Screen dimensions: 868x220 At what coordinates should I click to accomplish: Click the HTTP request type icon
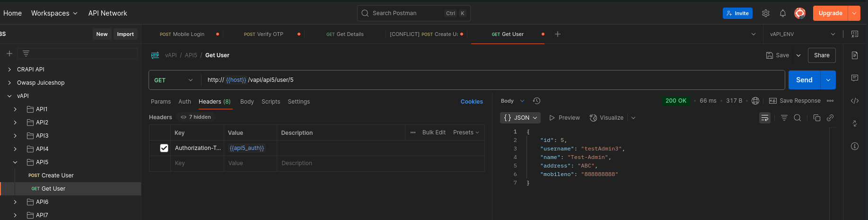click(x=155, y=55)
